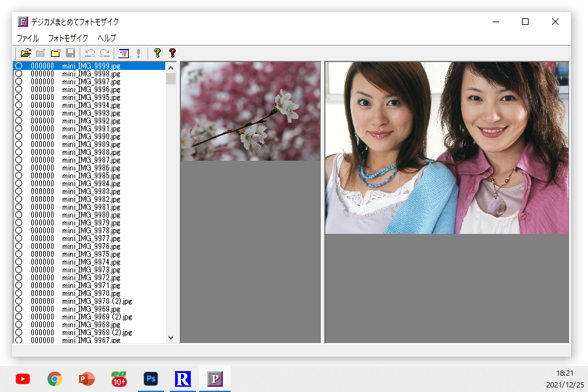
Task: Select row mini_IMG_9994.jpg
Action: pyautogui.click(x=90, y=105)
